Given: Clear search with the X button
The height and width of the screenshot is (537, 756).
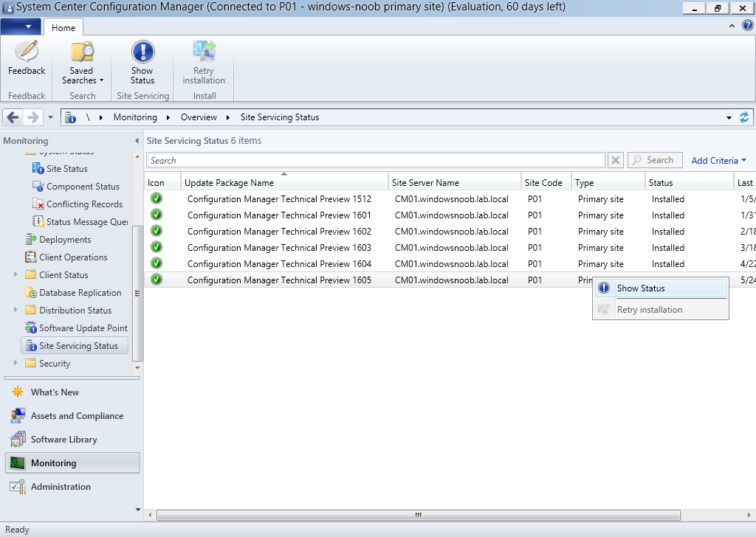Looking at the screenshot, I should [x=615, y=160].
